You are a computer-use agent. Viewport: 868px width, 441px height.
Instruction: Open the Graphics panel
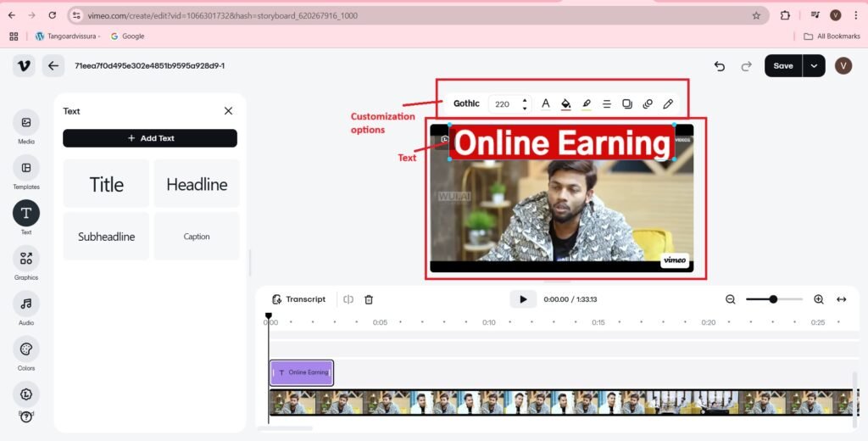26,259
